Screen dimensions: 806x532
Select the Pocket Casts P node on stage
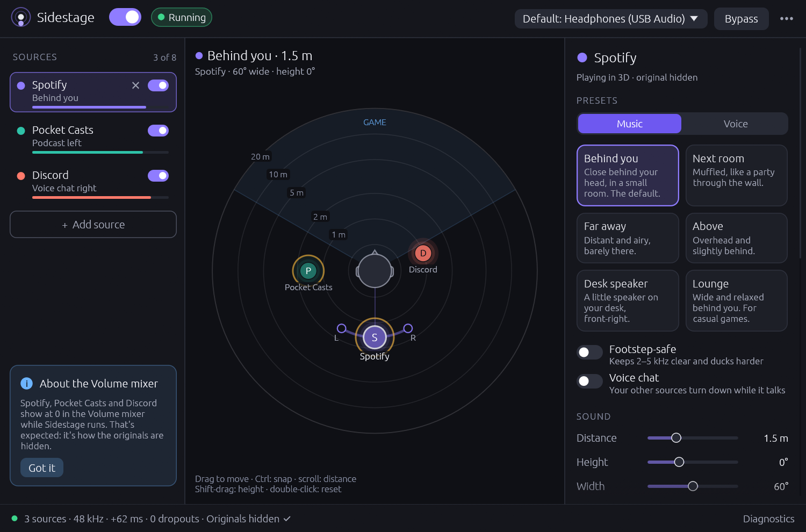(x=308, y=271)
